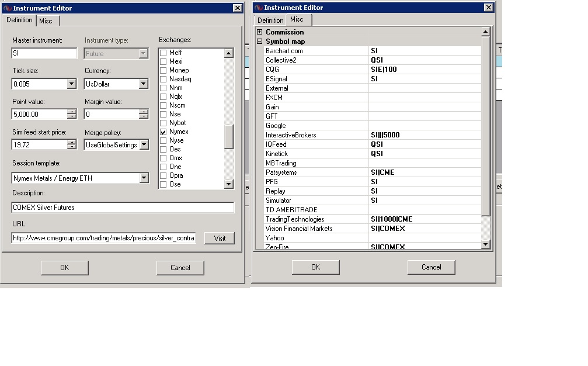The image size is (588, 366).
Task: Switch to Definition tab in right editor
Action: point(270,20)
